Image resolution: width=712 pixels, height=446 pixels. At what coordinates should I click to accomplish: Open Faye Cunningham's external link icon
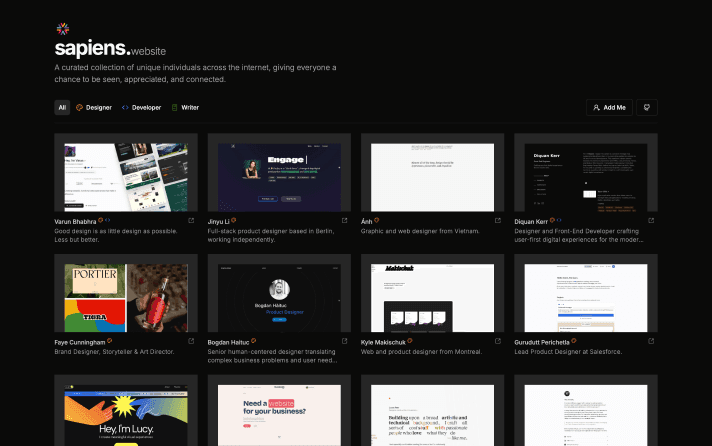point(191,341)
